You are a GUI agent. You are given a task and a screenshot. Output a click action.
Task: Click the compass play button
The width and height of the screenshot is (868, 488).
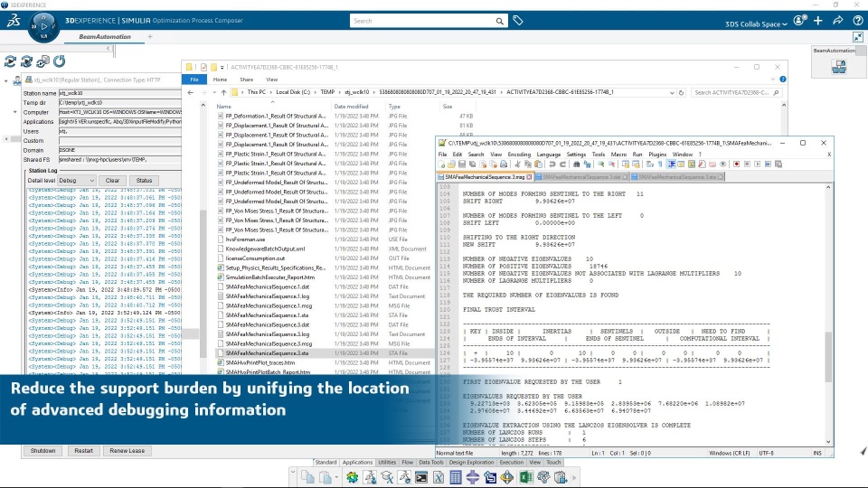43,26
